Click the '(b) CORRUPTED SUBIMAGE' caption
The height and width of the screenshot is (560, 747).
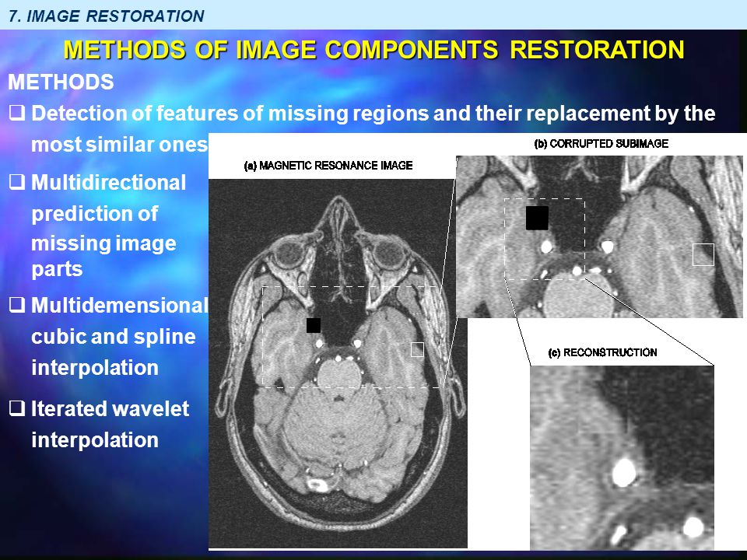601,144
